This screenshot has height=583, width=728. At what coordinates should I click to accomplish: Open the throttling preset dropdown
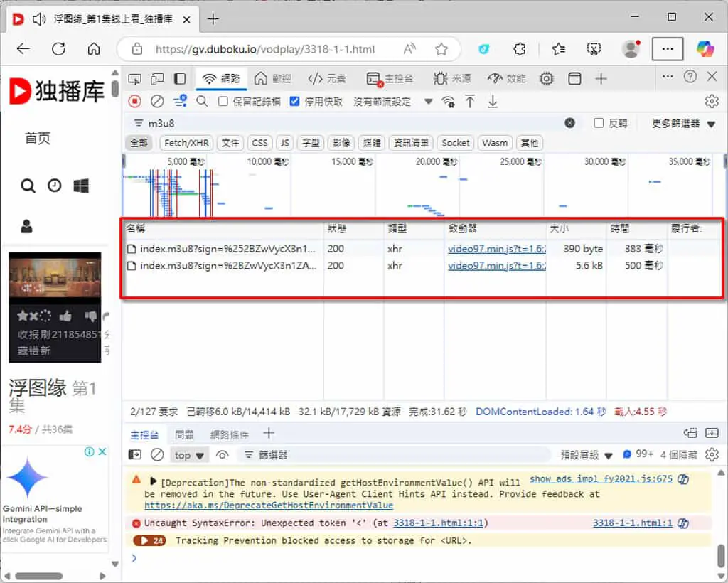click(392, 102)
